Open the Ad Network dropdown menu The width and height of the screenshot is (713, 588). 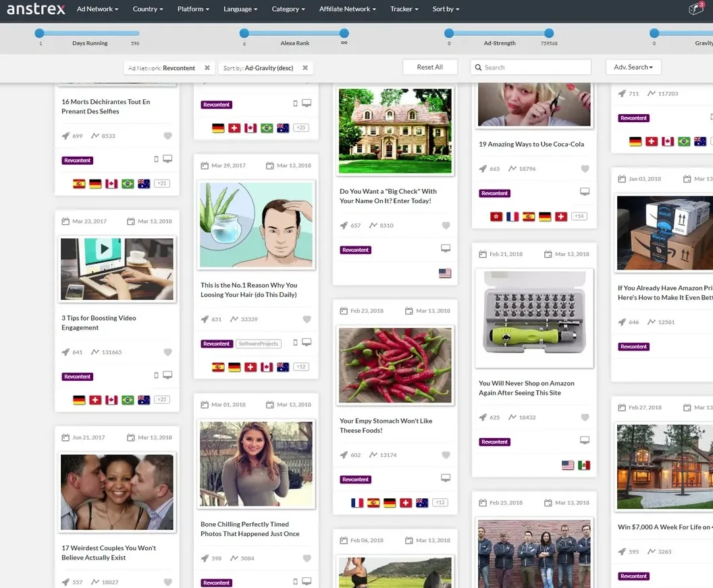click(x=97, y=9)
